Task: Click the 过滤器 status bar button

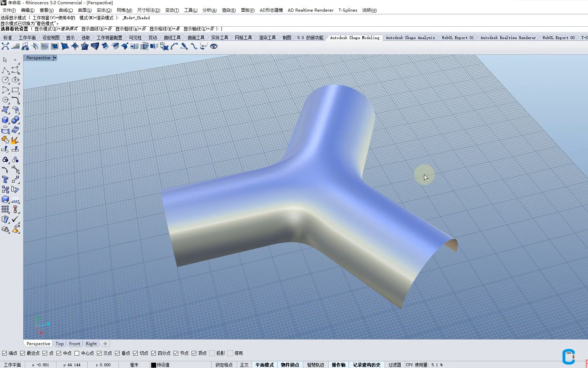Action: tap(395, 365)
